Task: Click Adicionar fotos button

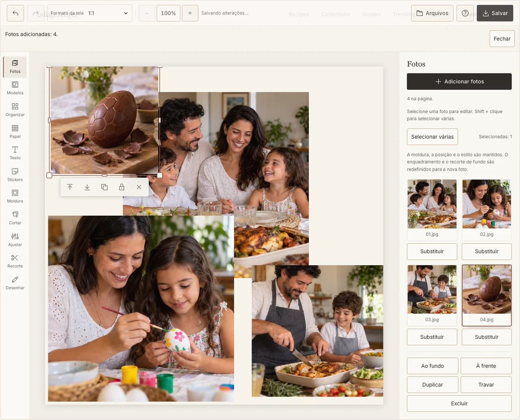Action: pyautogui.click(x=459, y=81)
